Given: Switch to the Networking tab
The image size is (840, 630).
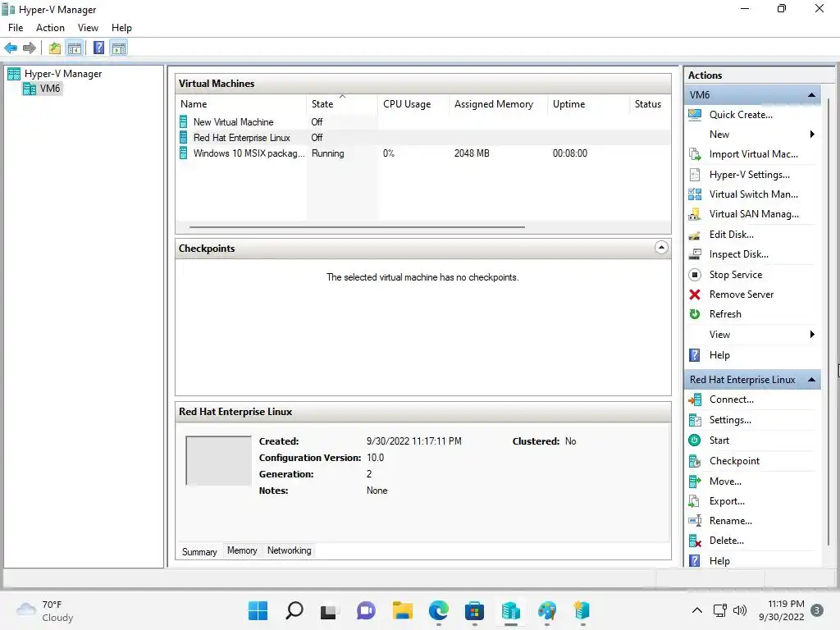Looking at the screenshot, I should click(290, 550).
